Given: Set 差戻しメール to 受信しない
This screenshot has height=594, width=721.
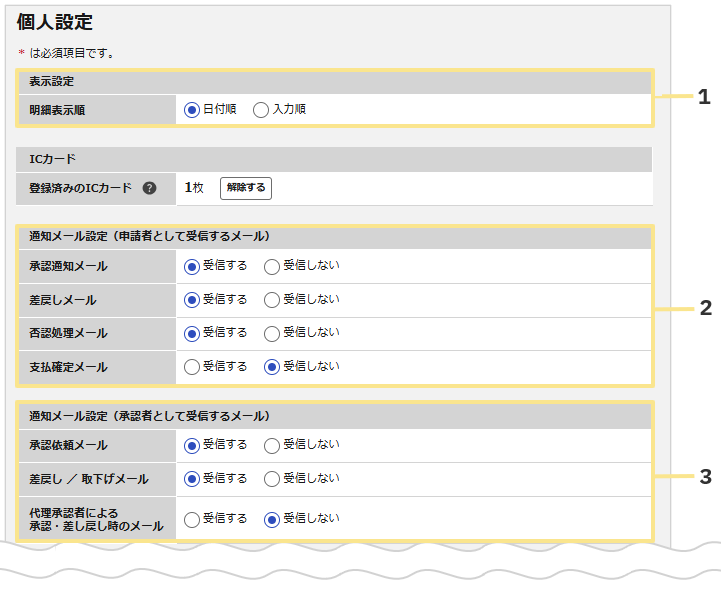Looking at the screenshot, I should pos(272,300).
